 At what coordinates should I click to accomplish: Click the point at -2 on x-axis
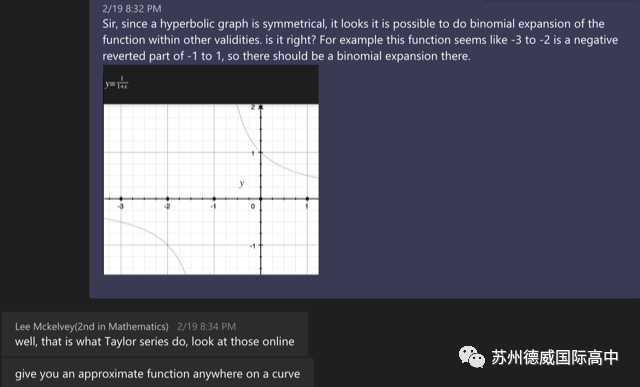[x=167, y=199]
